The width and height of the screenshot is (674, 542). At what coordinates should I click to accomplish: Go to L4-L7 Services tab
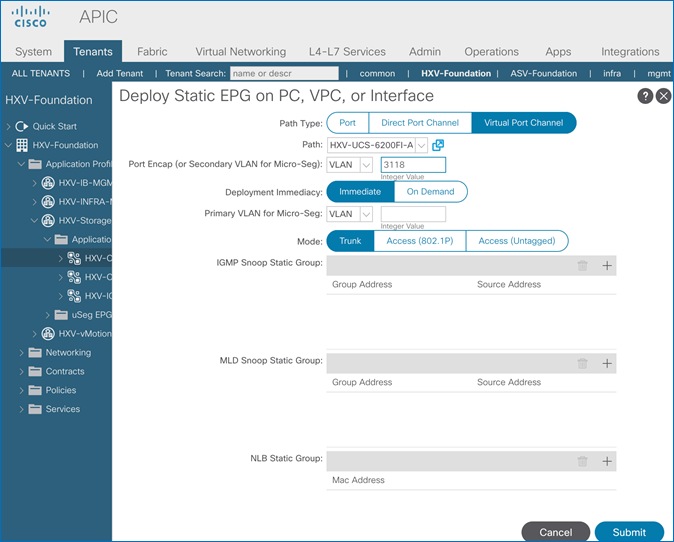click(347, 52)
